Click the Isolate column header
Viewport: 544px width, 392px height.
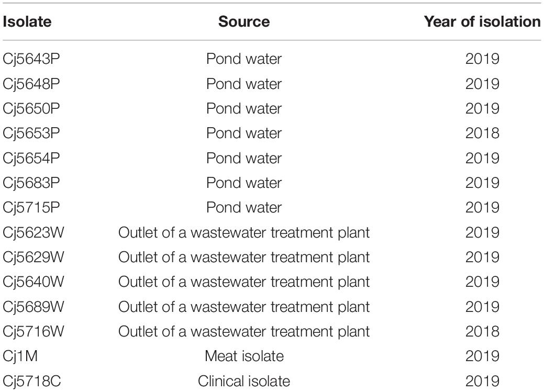[x=27, y=22]
